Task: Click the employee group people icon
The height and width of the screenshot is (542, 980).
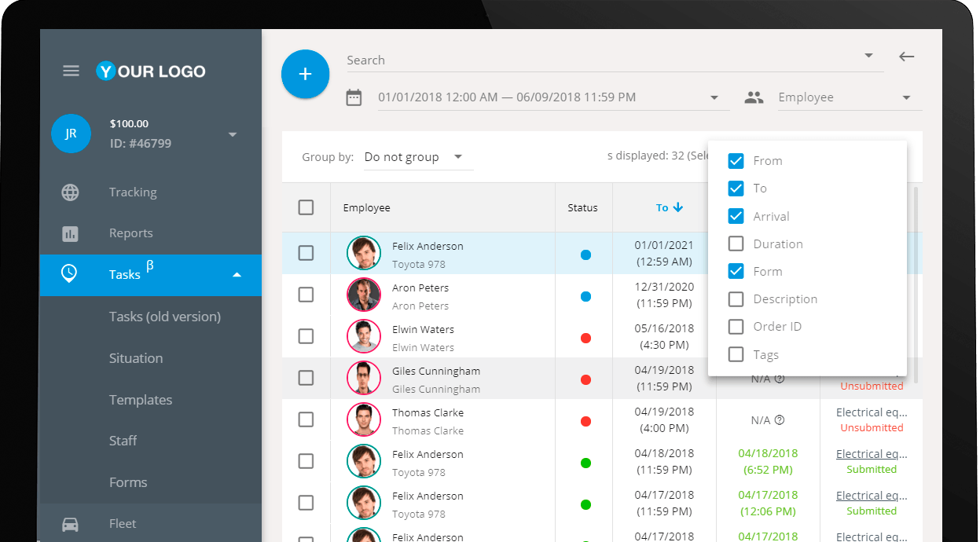Action: point(754,97)
